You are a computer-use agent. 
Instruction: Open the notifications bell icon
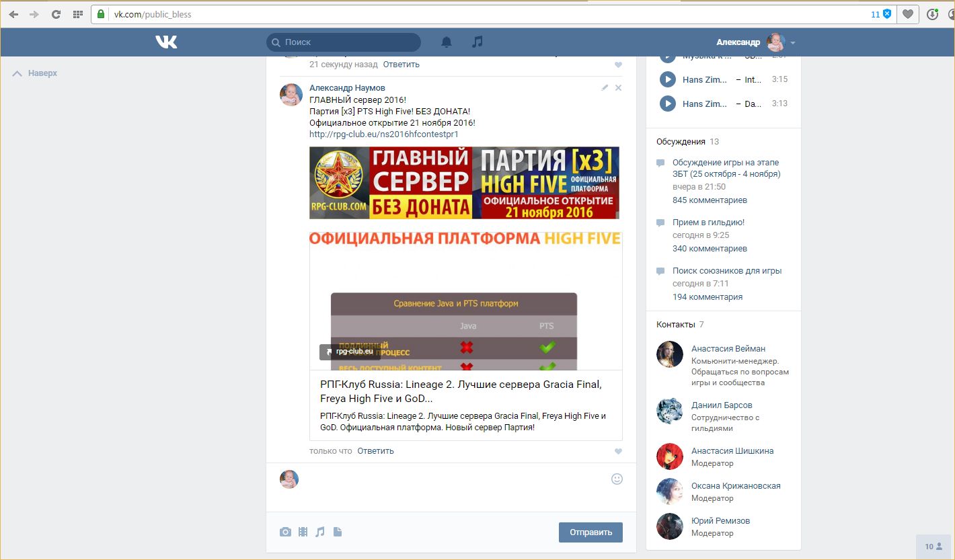[447, 42]
